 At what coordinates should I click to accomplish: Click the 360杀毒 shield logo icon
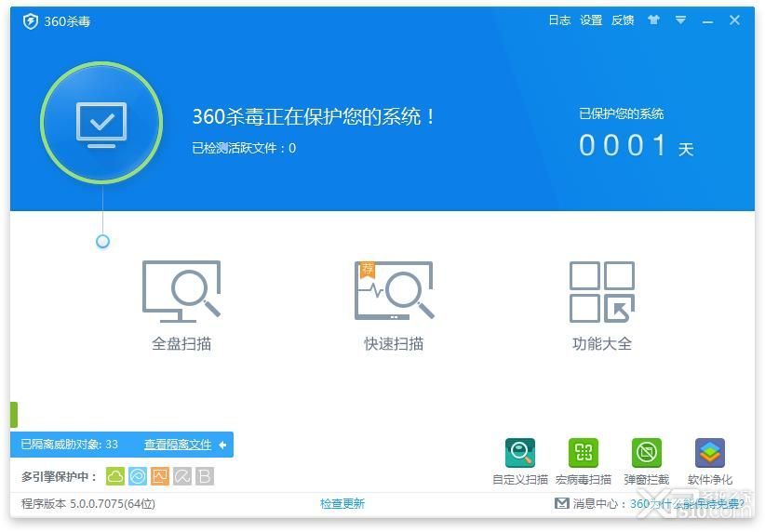31,21
